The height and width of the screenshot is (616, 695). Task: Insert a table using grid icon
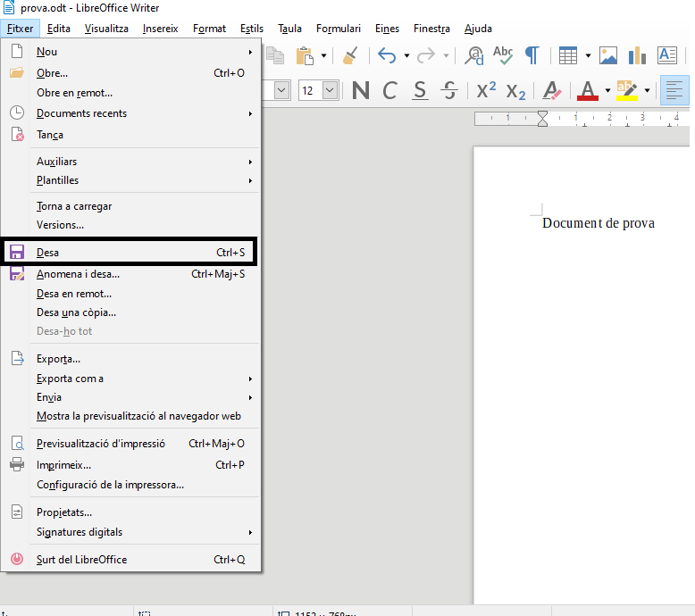pyautogui.click(x=568, y=56)
